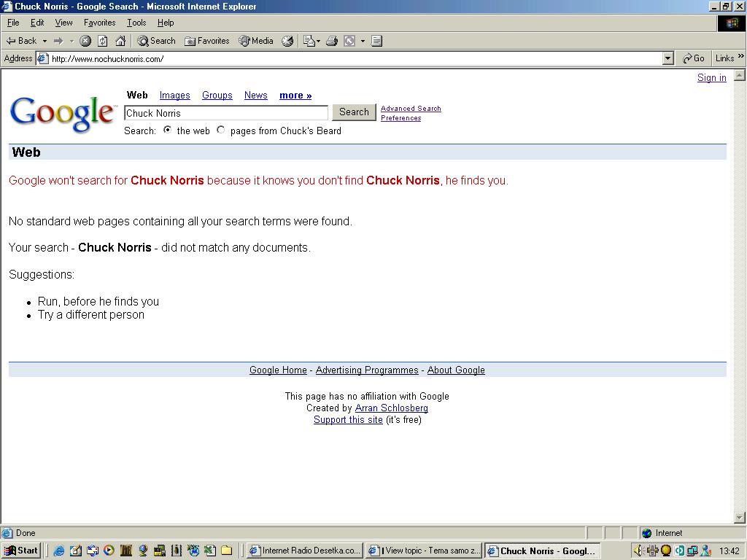This screenshot has height=560, width=747.
Task: Open the Back button history dropdown arrow
Action: (44, 41)
